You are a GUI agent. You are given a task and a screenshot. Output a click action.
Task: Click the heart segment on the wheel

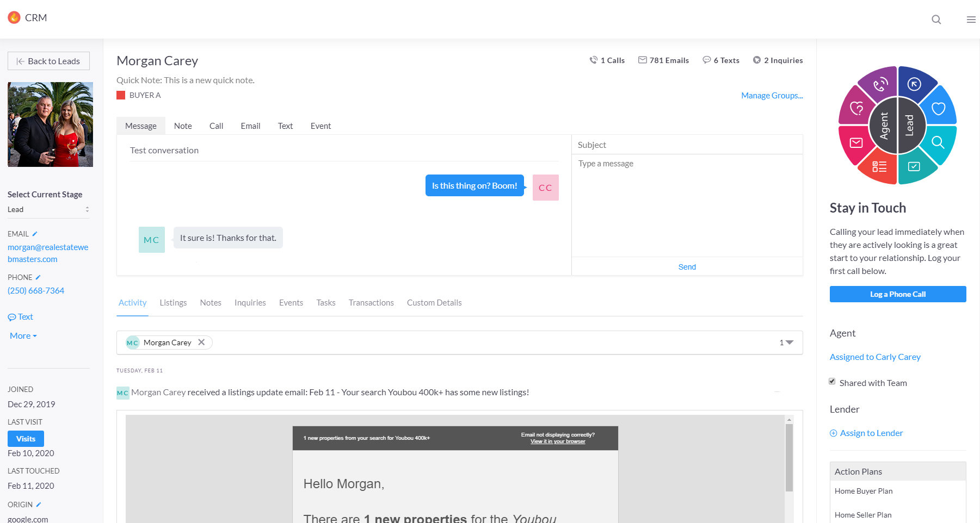point(939,109)
